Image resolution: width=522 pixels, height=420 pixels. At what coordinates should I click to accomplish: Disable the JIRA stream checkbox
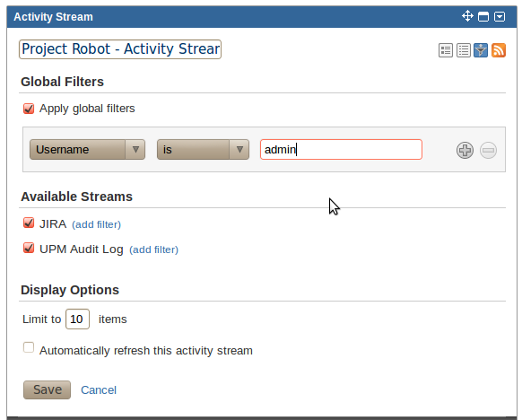click(x=29, y=223)
